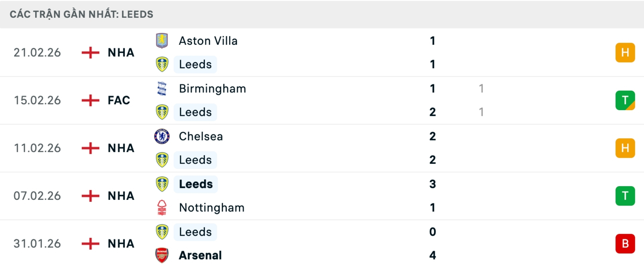
Task: Open the Leeds team page via its name
Action: click(x=195, y=64)
